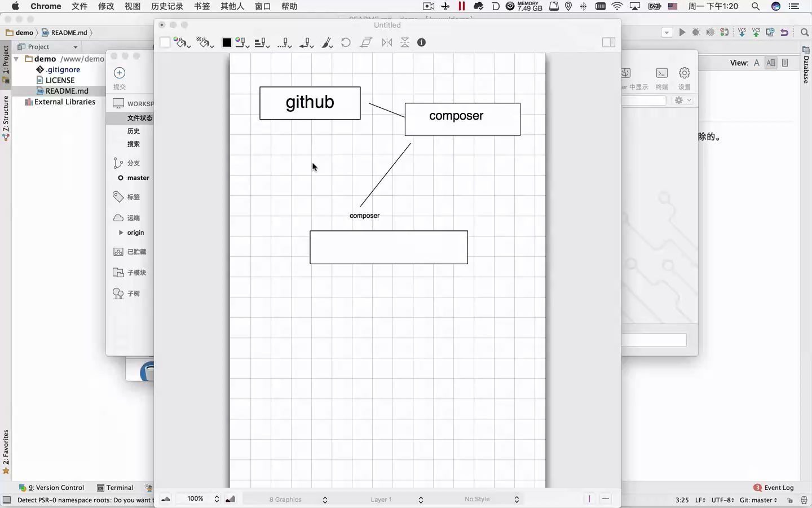Collapse the demo project folder
Screen dimensions: 812x508
[x=16, y=59]
